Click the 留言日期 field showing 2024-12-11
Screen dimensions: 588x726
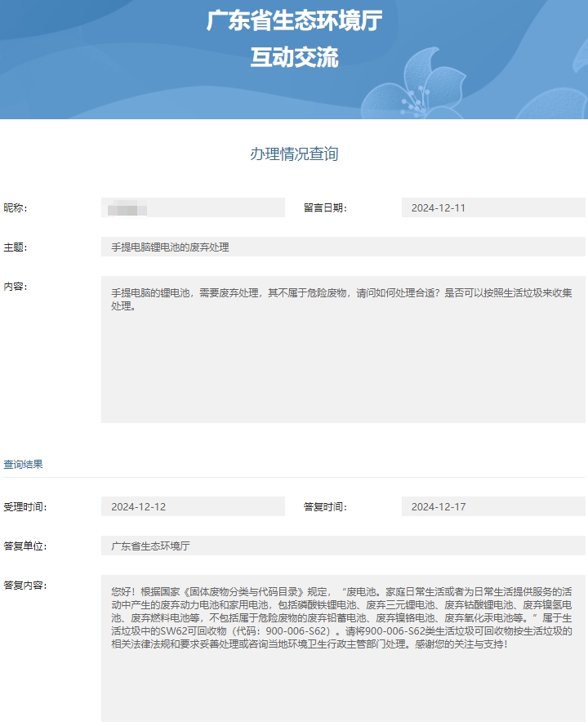tap(493, 208)
